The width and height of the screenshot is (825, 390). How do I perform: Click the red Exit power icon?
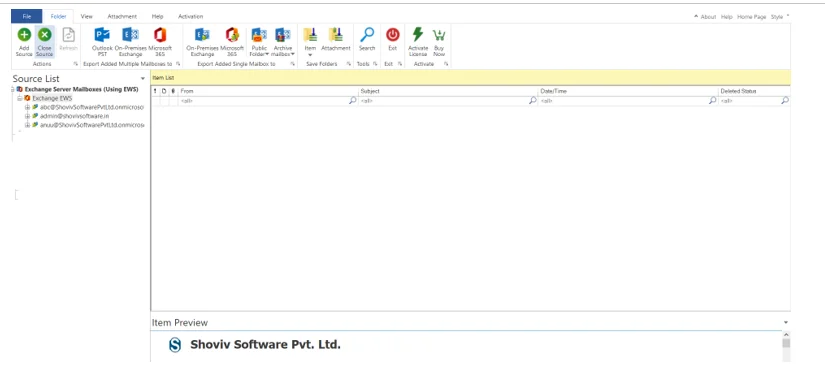pyautogui.click(x=393, y=35)
